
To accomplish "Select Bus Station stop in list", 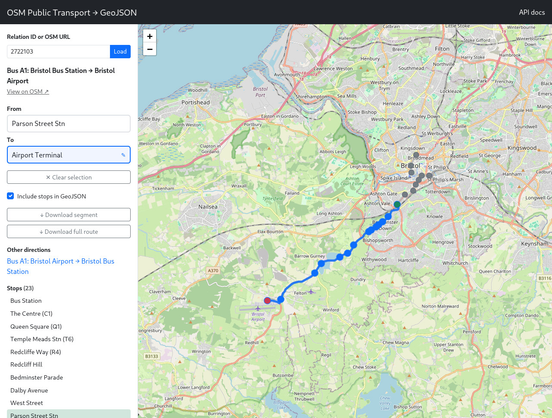I will coord(69,301).
